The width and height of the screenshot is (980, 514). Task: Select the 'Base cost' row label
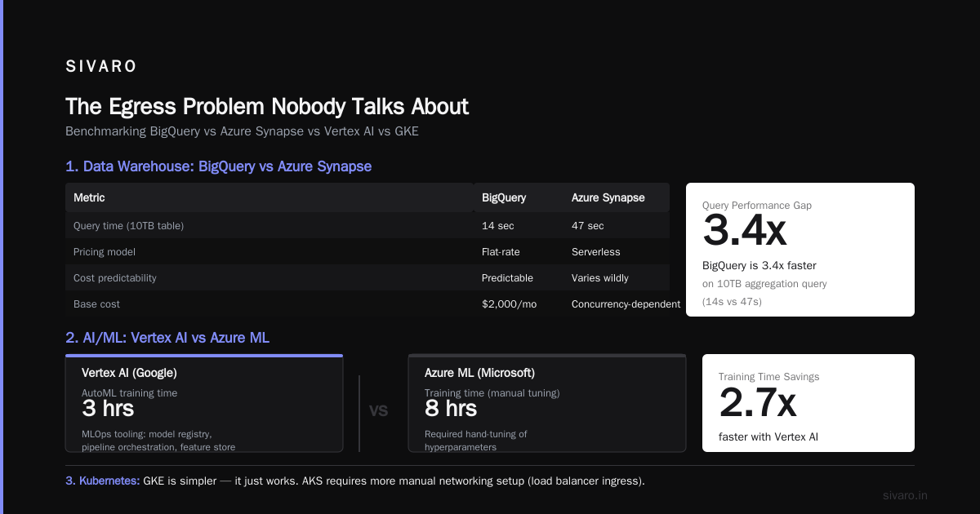[x=96, y=304]
